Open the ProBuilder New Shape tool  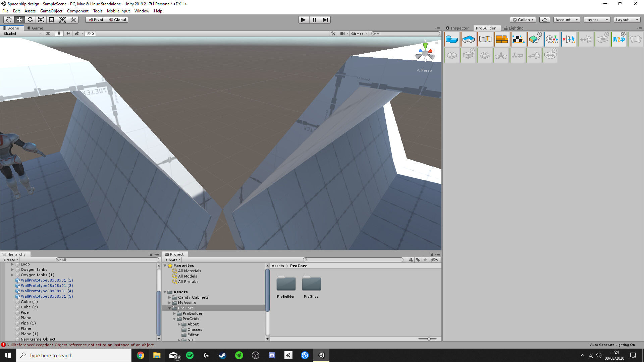(452, 39)
